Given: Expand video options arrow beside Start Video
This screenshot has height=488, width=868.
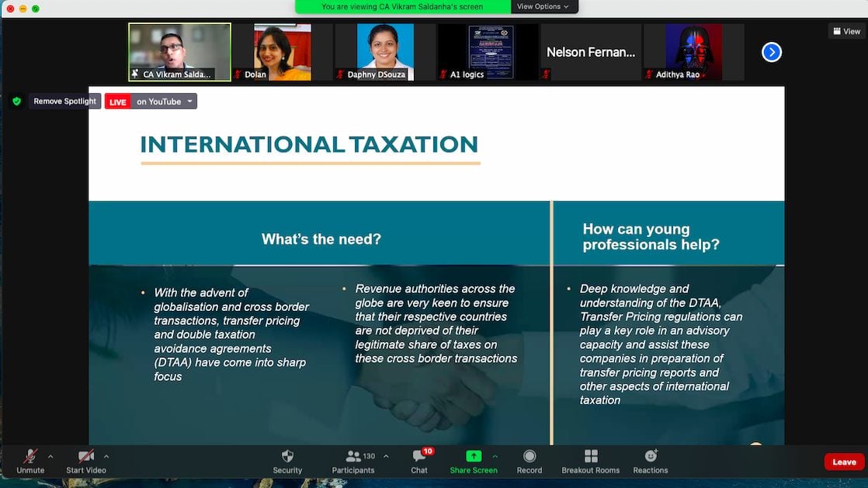Looking at the screenshot, I should (x=106, y=456).
